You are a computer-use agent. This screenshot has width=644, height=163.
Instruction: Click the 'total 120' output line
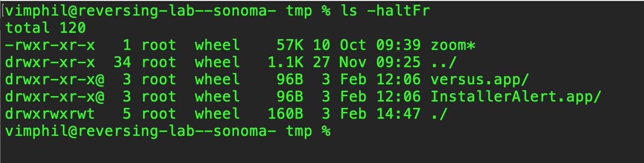(45, 28)
